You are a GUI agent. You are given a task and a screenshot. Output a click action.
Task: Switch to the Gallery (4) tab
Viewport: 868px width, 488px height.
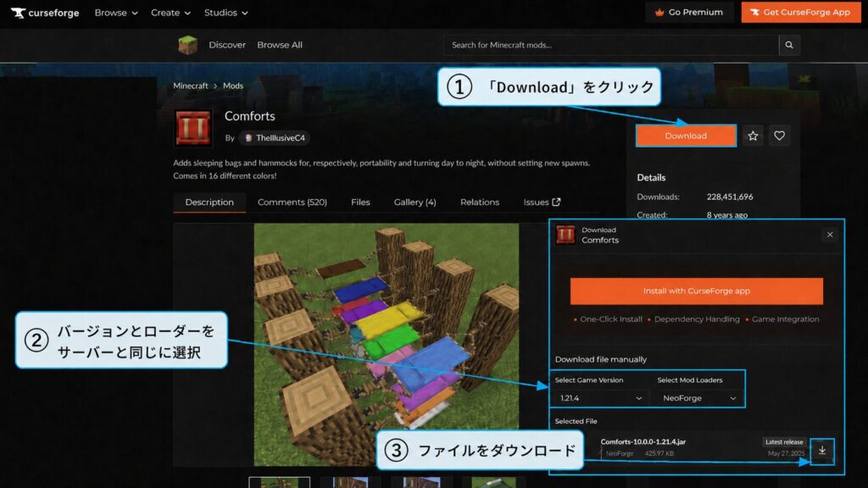pyautogui.click(x=415, y=202)
